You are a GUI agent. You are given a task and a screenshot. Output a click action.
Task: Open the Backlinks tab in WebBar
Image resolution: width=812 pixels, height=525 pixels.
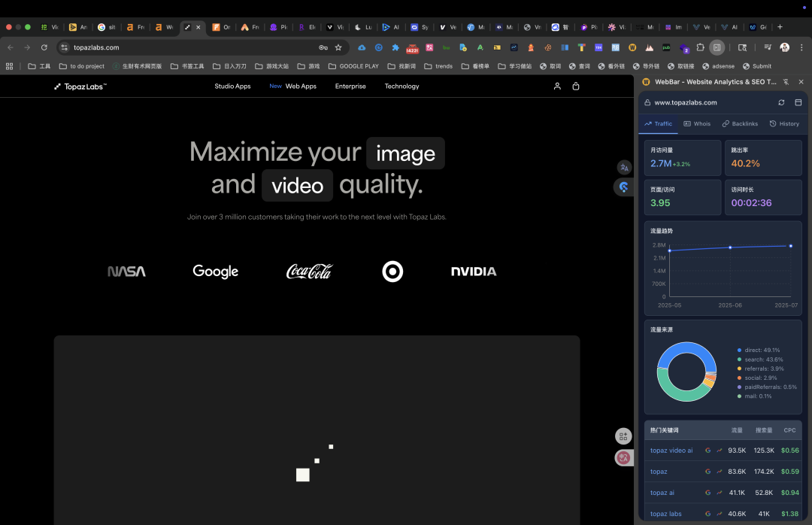(740, 124)
